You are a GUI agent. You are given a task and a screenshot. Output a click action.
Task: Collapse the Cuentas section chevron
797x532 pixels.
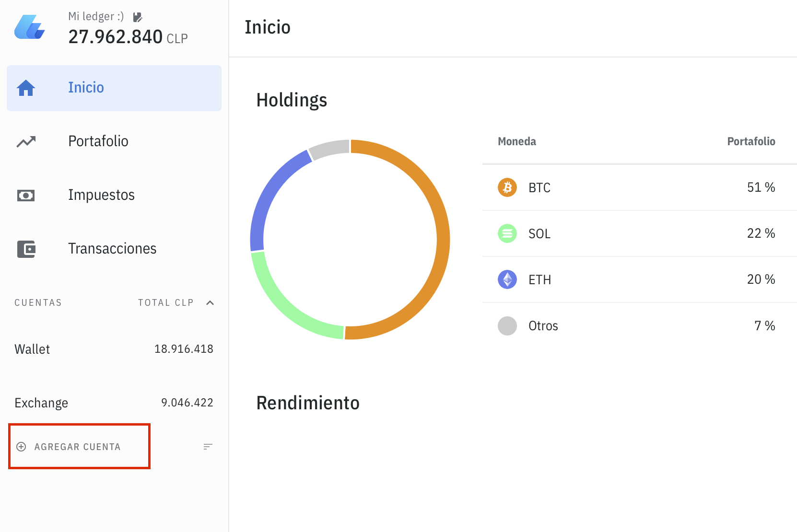coord(210,303)
